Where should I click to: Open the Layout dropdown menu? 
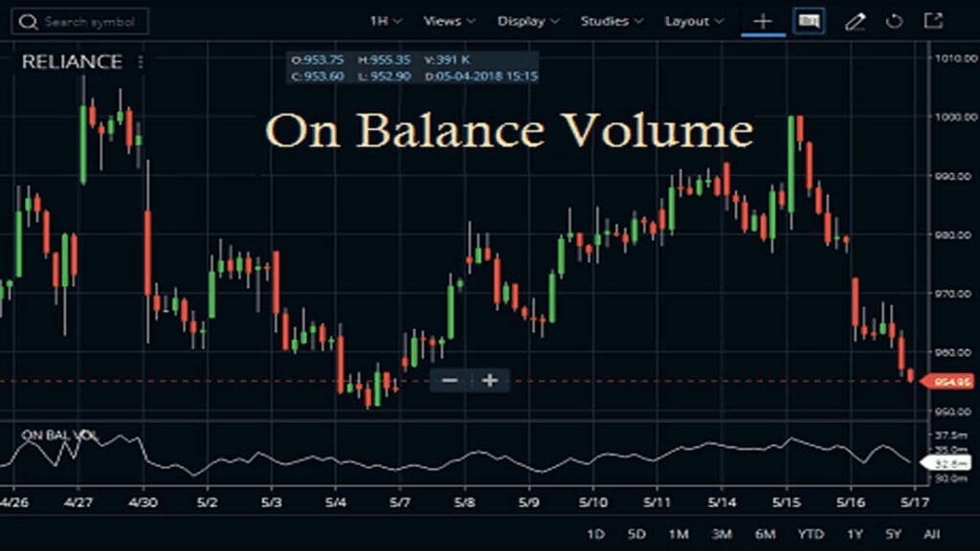[x=694, y=21]
